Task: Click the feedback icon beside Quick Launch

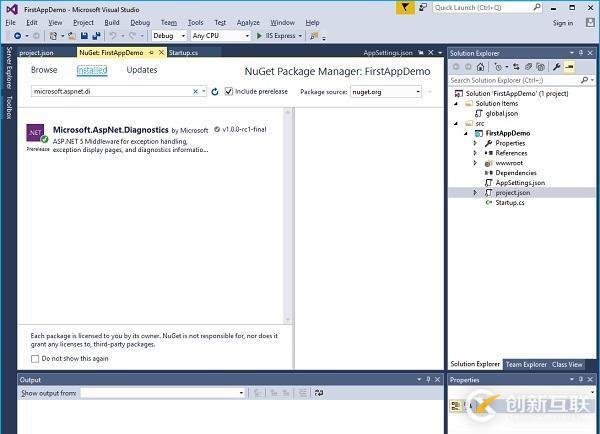Action: click(x=423, y=7)
